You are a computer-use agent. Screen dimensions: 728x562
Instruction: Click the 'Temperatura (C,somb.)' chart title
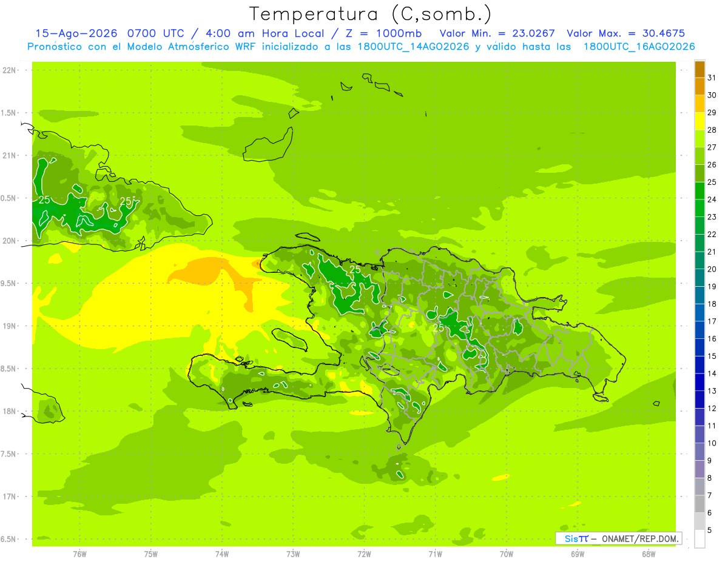coord(370,13)
